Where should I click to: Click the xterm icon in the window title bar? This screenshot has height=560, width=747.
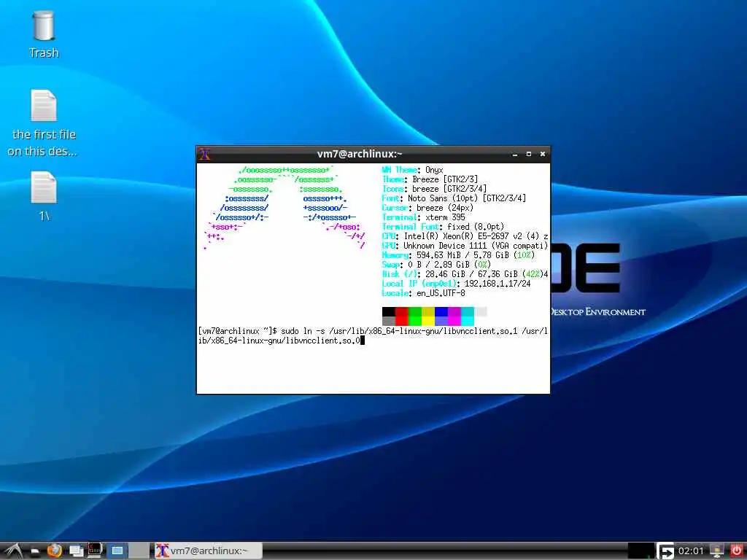(205, 154)
